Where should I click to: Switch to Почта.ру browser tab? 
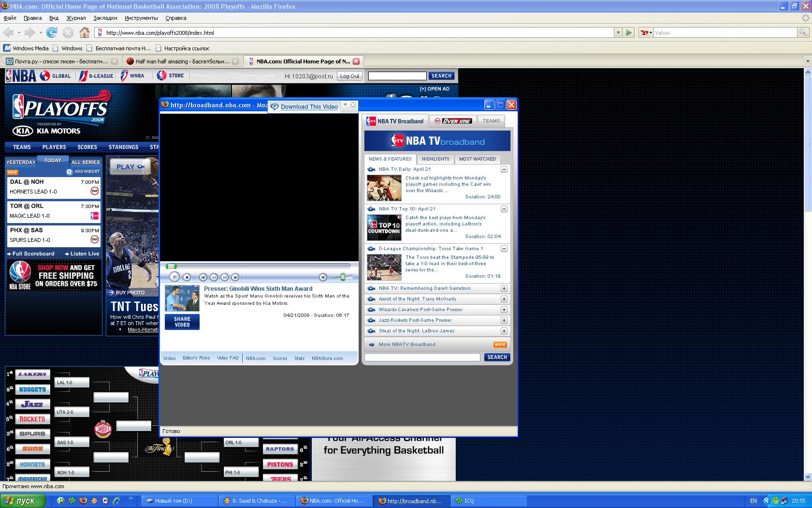[x=61, y=61]
